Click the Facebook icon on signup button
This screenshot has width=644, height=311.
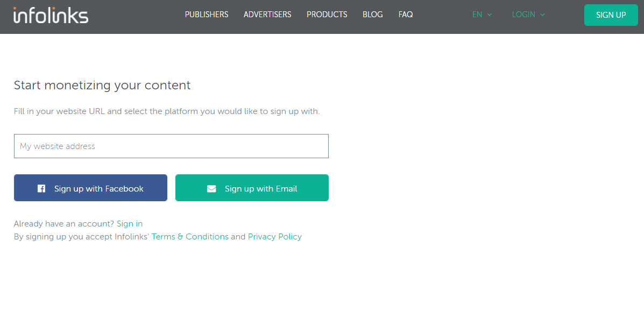41,188
